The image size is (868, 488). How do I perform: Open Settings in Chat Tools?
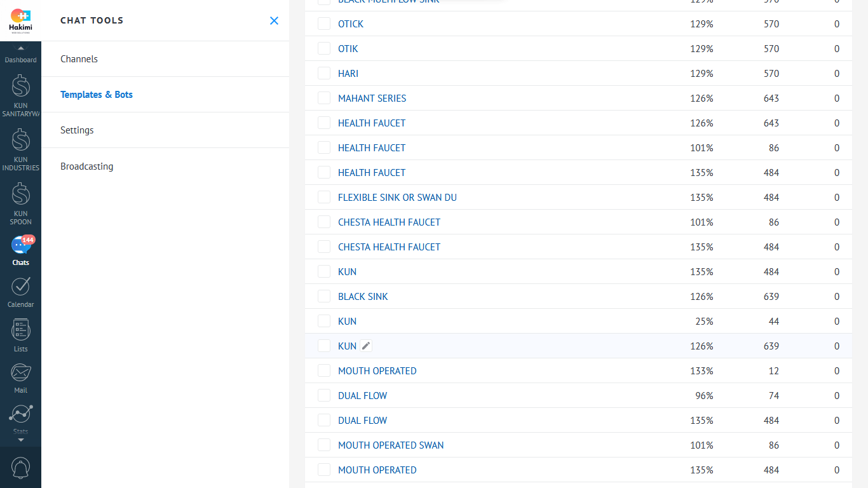(x=165, y=130)
